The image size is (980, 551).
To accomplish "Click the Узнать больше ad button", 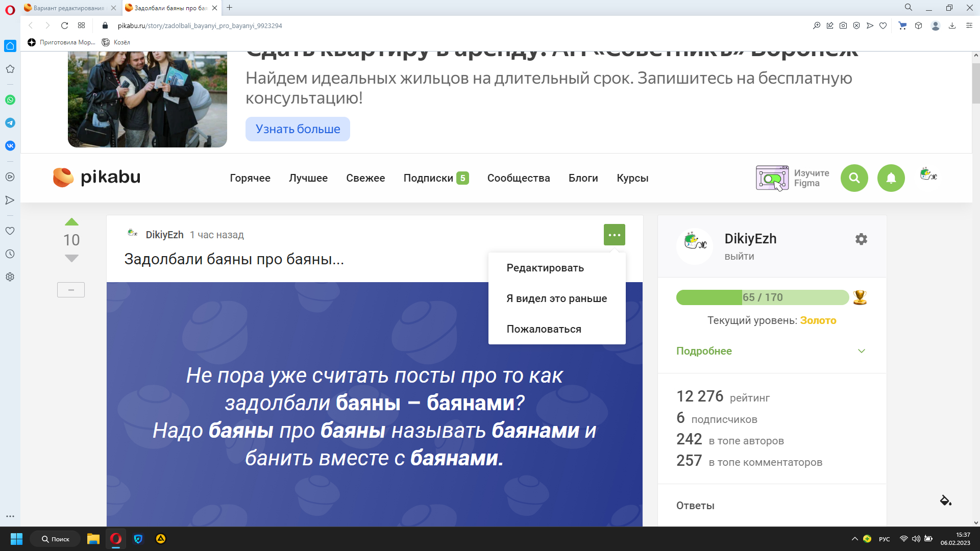I will coord(298,129).
